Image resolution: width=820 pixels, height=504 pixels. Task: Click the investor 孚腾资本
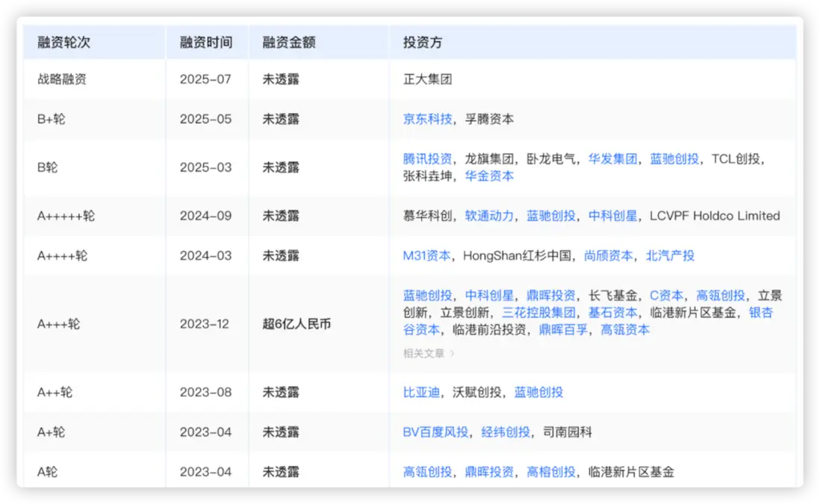click(x=489, y=119)
